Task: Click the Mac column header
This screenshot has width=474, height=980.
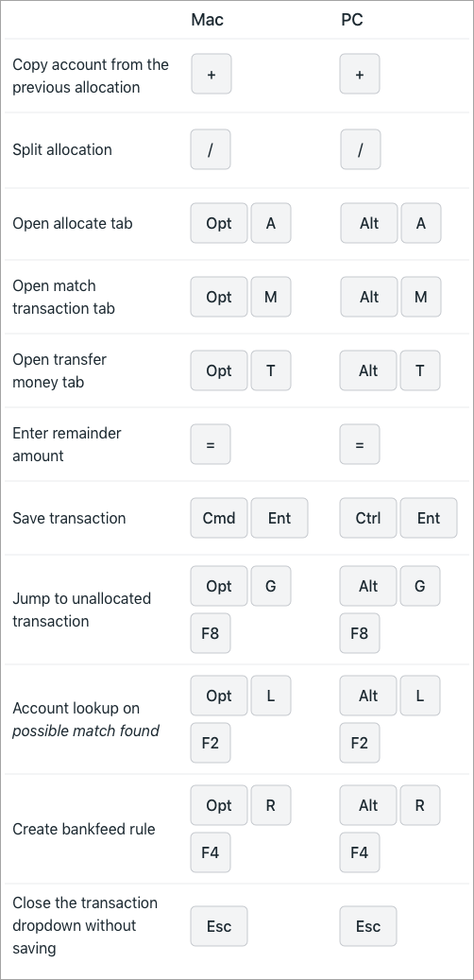Action: [x=208, y=20]
